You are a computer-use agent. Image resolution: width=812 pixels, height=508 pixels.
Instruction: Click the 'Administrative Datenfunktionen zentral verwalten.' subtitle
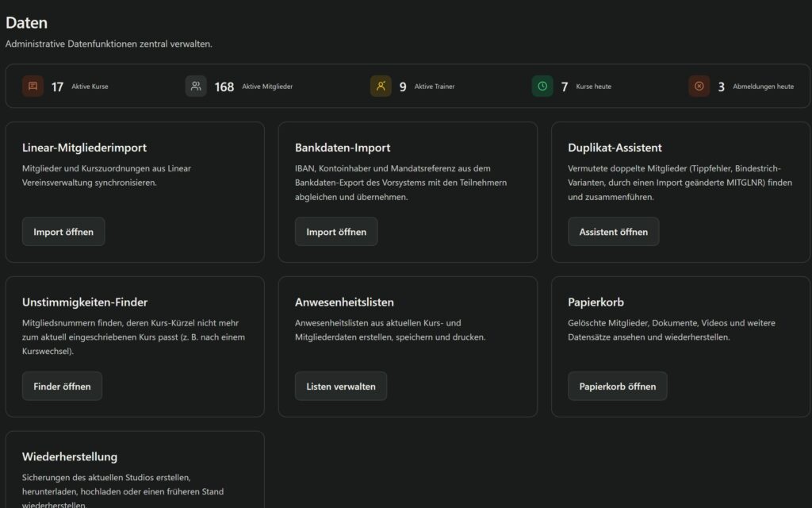pyautogui.click(x=109, y=44)
